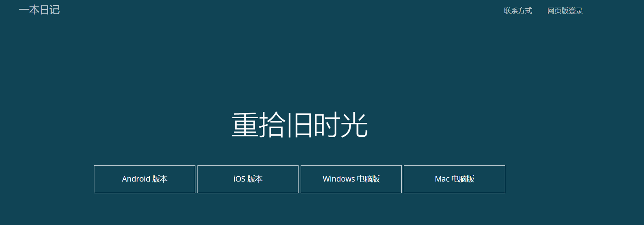Click the 一本日记 site logo
The width and height of the screenshot is (644, 225).
[39, 10]
